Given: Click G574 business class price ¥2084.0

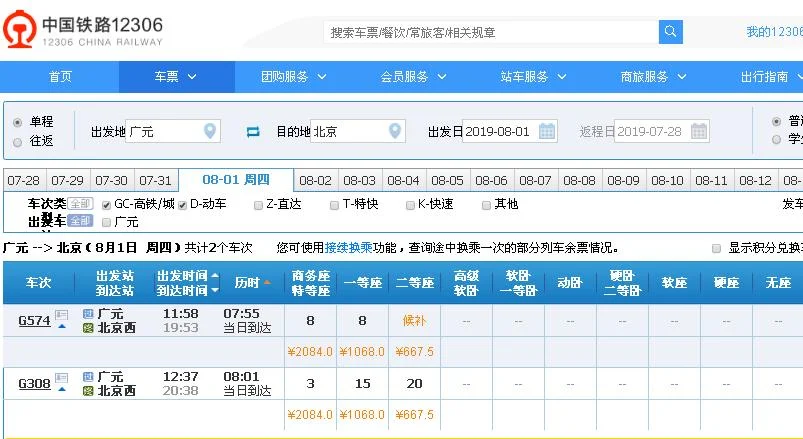Looking at the screenshot, I should [x=310, y=352].
